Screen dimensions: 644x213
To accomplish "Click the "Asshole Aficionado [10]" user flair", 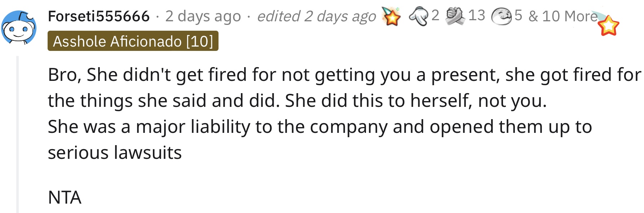I will pyautogui.click(x=133, y=41).
